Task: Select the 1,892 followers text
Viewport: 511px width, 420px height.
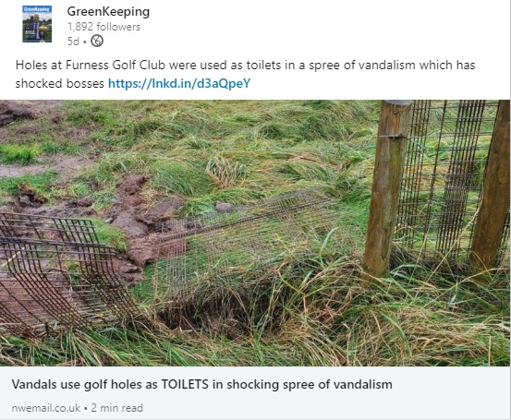Action: (103, 27)
